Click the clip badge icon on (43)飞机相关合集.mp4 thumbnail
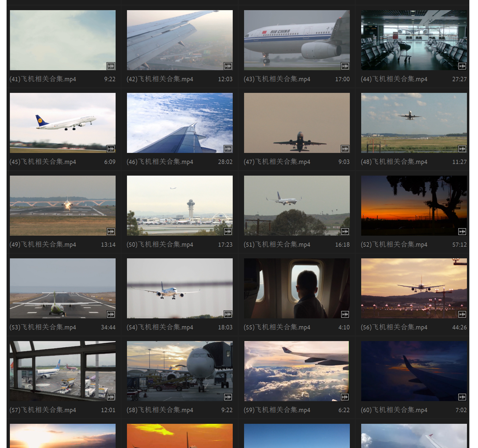The height and width of the screenshot is (448, 478). tap(345, 66)
